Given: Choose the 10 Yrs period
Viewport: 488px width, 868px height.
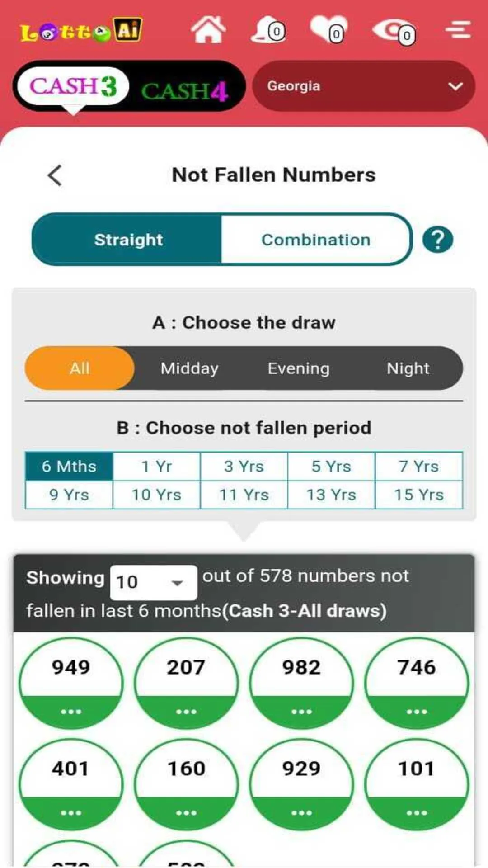Looking at the screenshot, I should [156, 495].
